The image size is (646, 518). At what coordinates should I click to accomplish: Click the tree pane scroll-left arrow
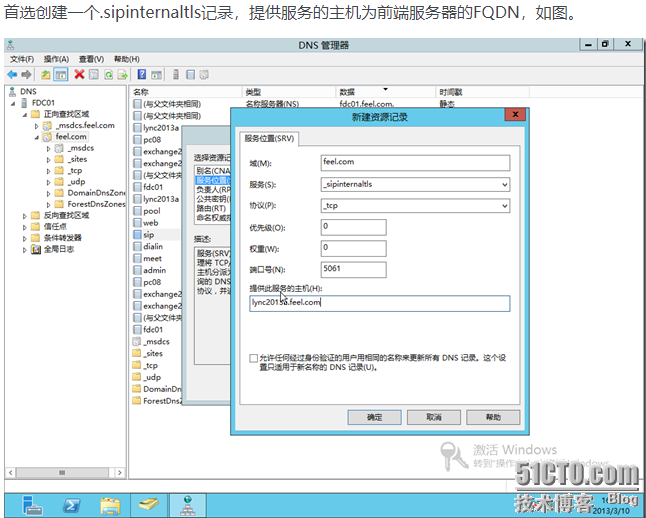(x=11, y=472)
